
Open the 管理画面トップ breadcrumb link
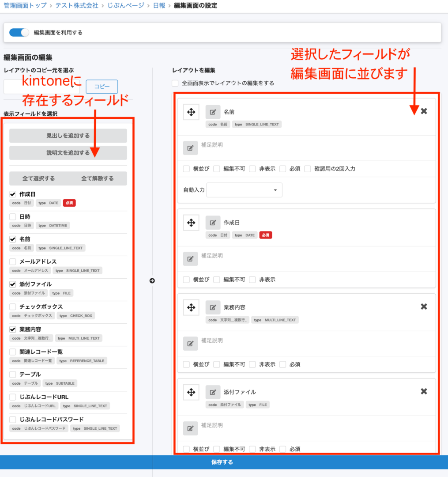click(x=23, y=6)
